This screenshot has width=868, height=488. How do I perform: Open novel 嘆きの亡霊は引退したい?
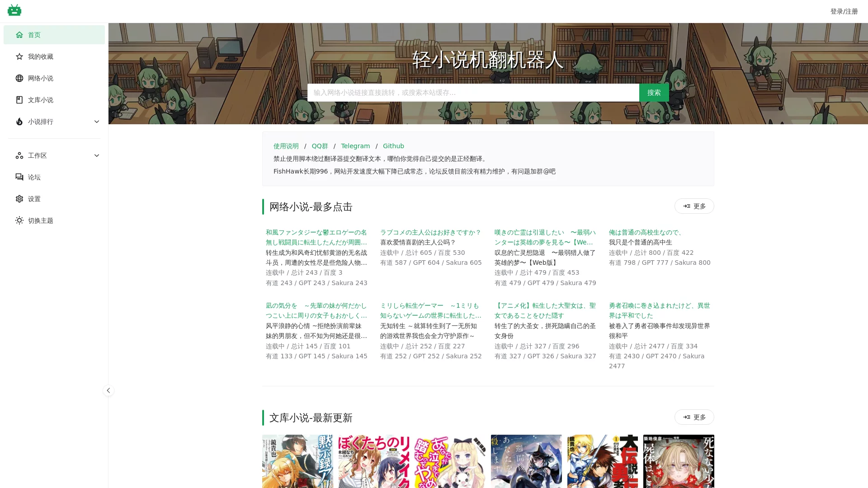(545, 237)
